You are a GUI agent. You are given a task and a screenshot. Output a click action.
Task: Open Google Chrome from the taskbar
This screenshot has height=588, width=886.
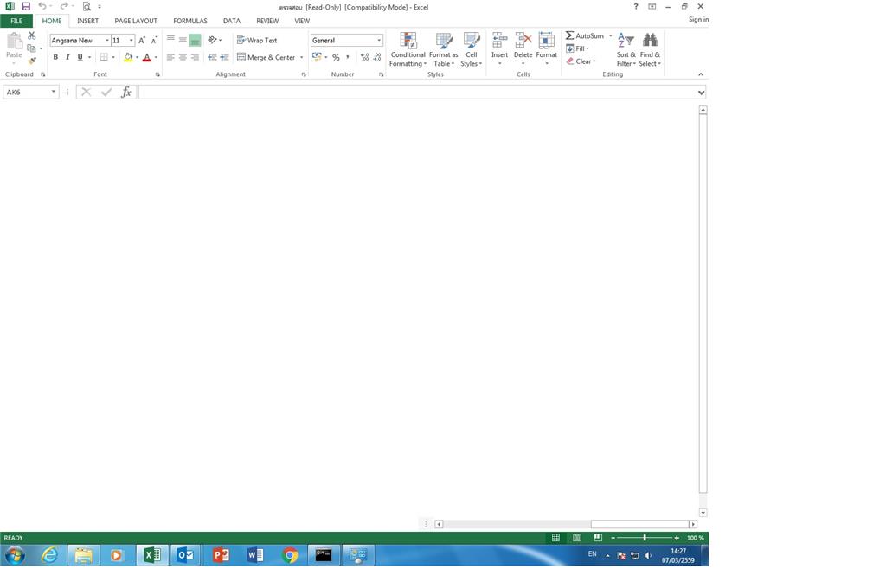point(290,555)
